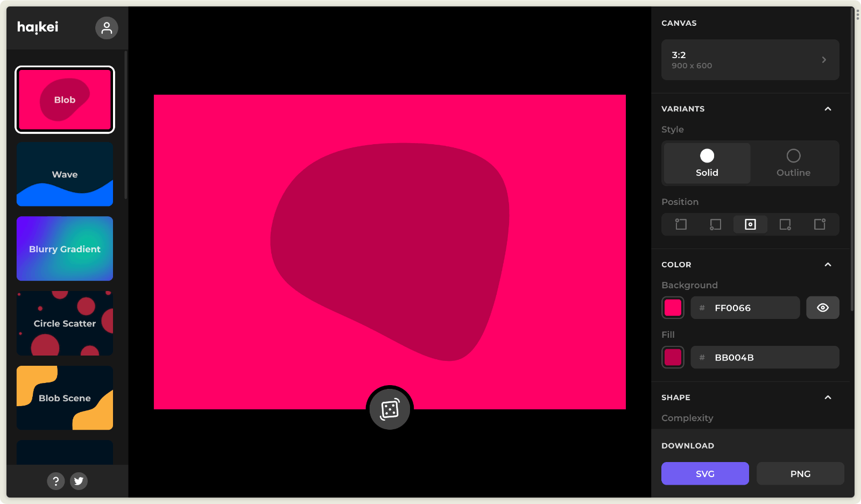The image size is (861, 504).
Task: Collapse the Variants section
Action: (828, 109)
